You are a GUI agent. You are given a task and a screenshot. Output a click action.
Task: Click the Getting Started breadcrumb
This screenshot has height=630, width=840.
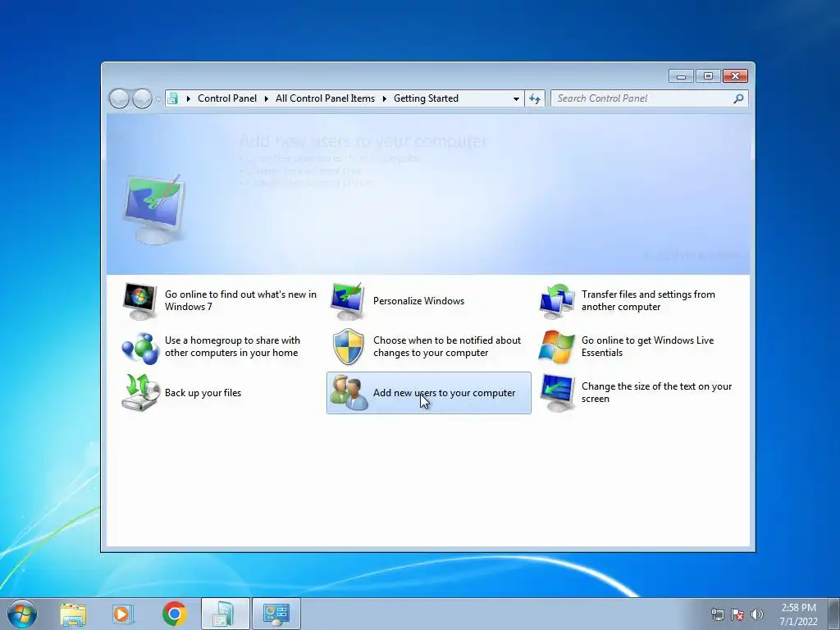pyautogui.click(x=426, y=98)
